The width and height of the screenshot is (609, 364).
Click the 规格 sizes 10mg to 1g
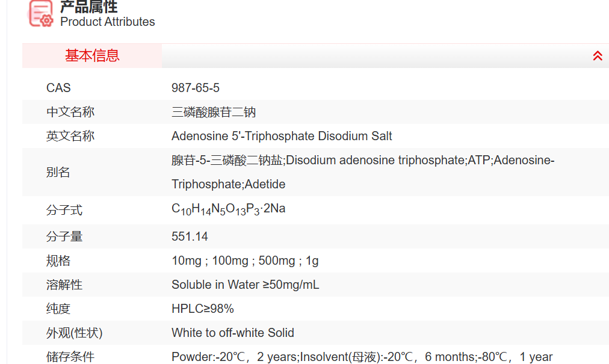245,261
